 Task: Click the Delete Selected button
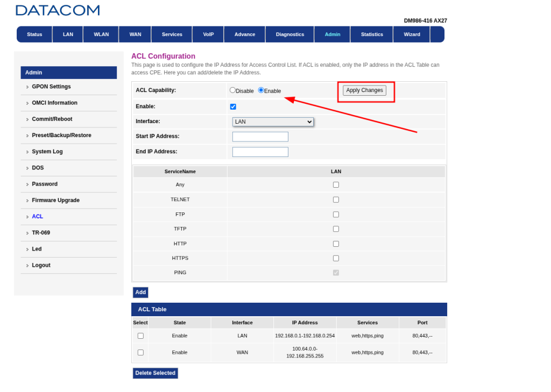[x=156, y=373]
